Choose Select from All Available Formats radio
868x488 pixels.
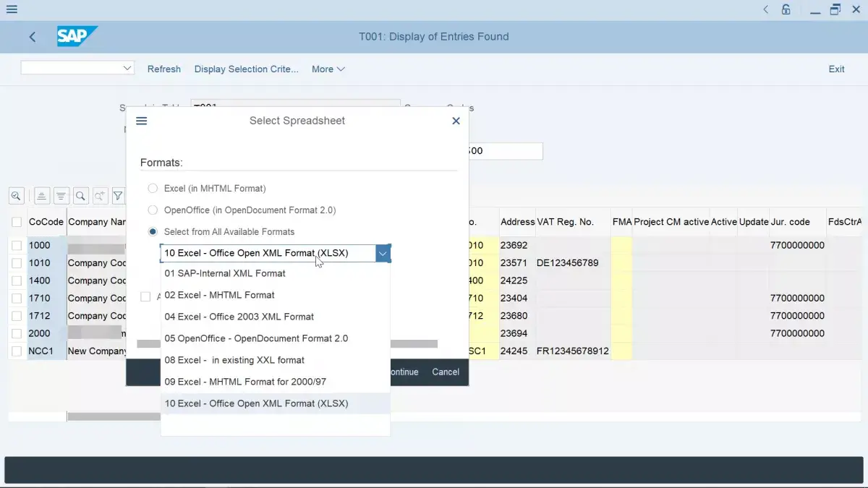(153, 231)
